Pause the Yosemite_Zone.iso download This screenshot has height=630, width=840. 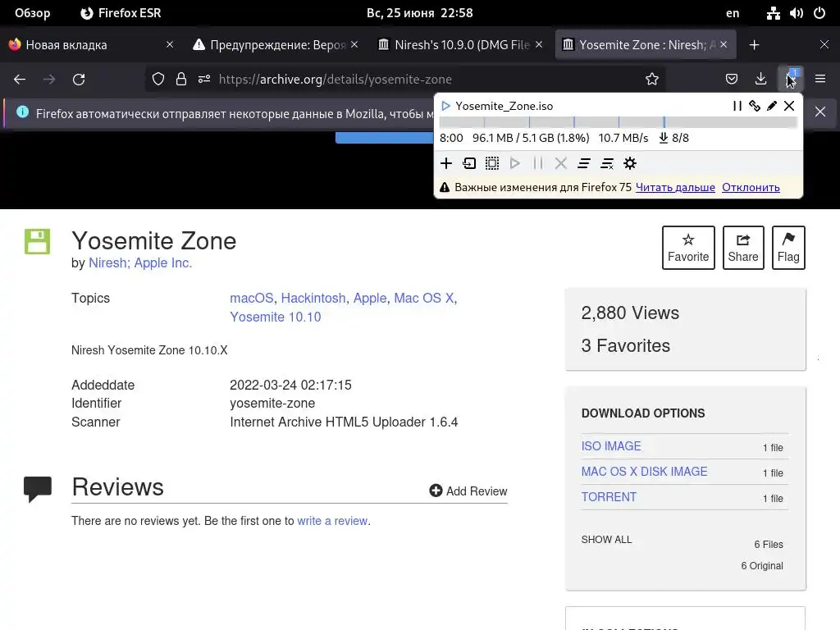737,106
